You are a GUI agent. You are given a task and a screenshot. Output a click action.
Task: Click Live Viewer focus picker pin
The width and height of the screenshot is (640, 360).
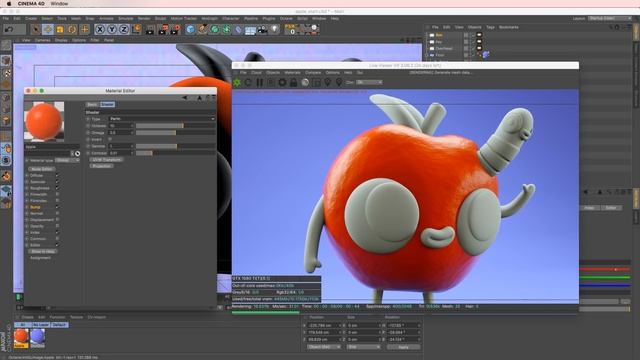tap(339, 82)
